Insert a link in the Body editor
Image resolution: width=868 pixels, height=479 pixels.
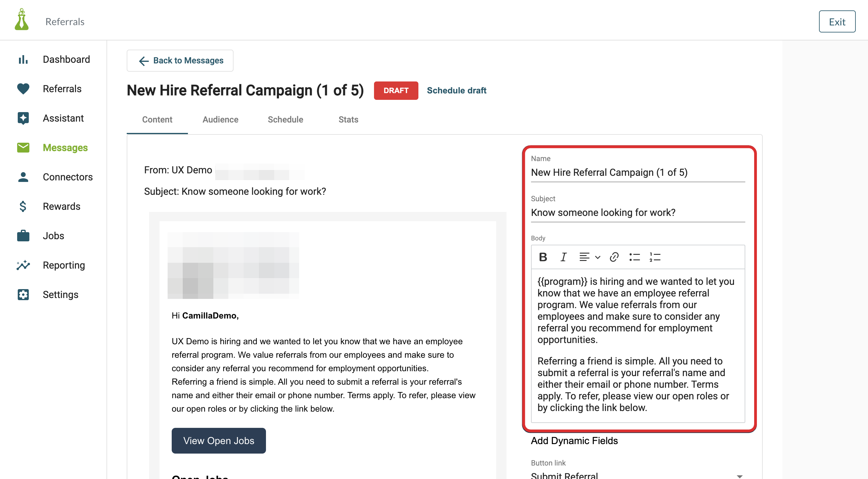pyautogui.click(x=614, y=257)
